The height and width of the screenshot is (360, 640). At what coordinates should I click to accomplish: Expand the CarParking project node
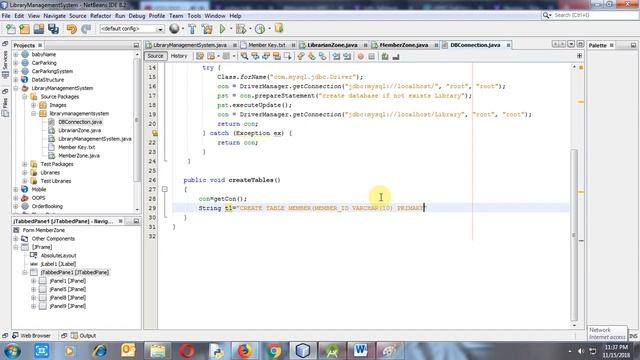tap(16, 63)
